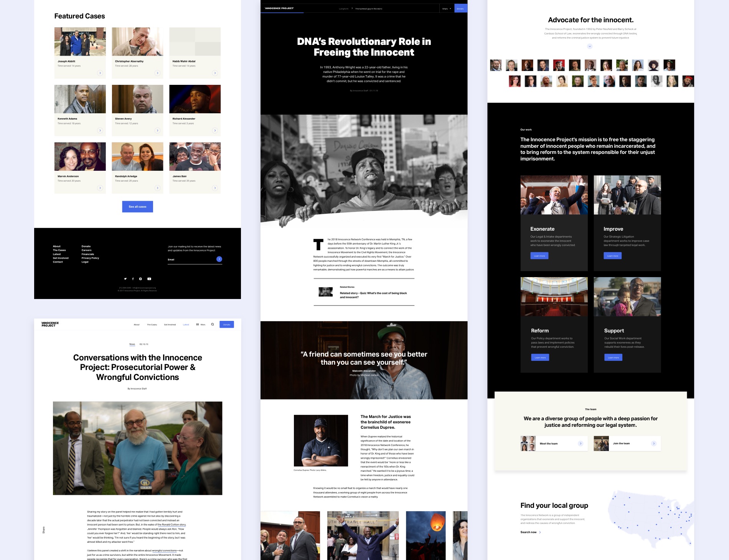Open the James Bain case thumbnail
This screenshot has width=729, height=560.
coord(195,157)
